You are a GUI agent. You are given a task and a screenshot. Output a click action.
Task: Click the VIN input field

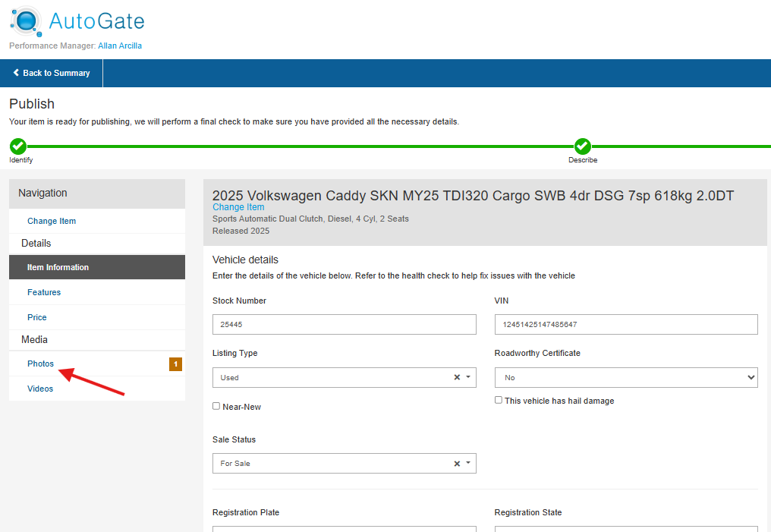[x=625, y=324]
